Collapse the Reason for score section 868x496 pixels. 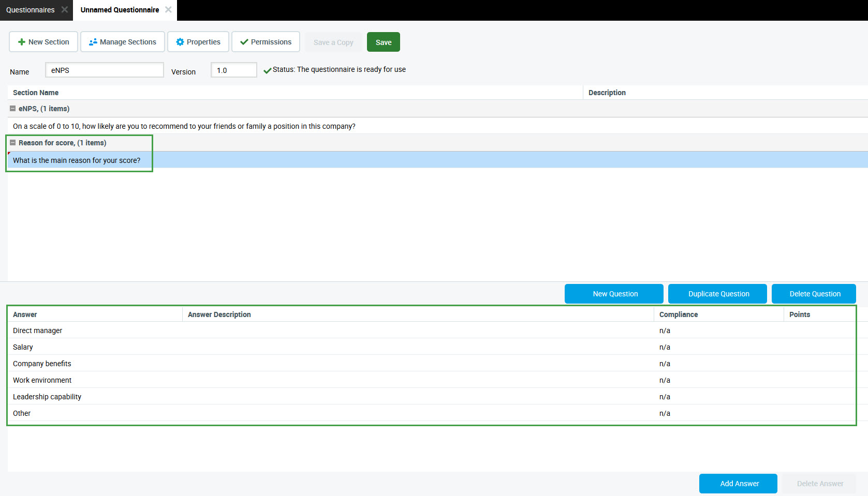(x=13, y=143)
